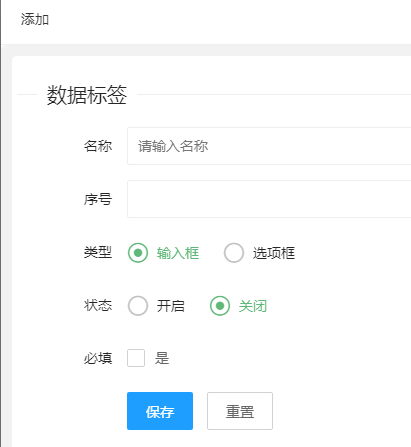Click the green 输入框 label text

coord(178,253)
